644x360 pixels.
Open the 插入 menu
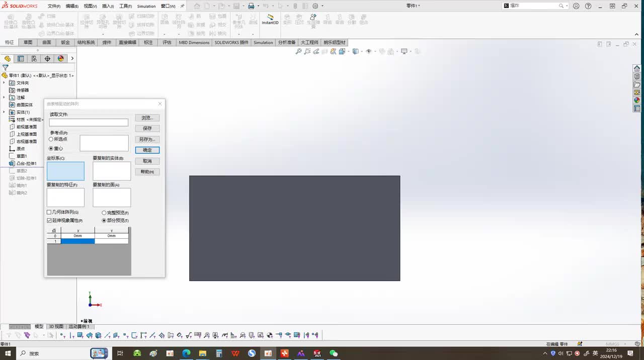108,6
